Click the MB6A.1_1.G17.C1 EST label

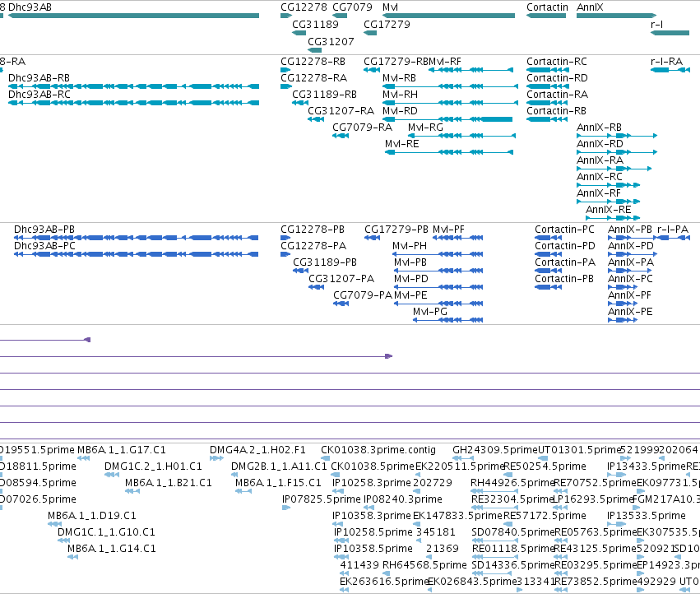point(122,450)
